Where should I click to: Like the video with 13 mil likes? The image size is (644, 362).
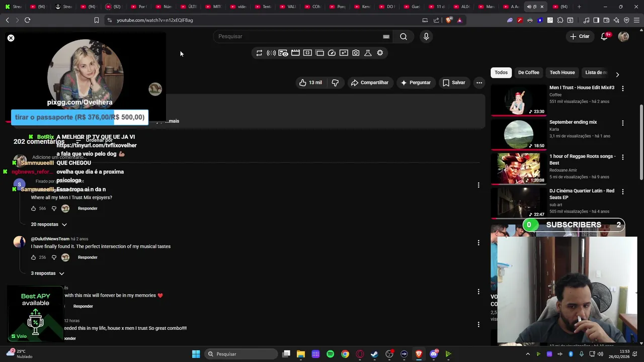coord(310,82)
